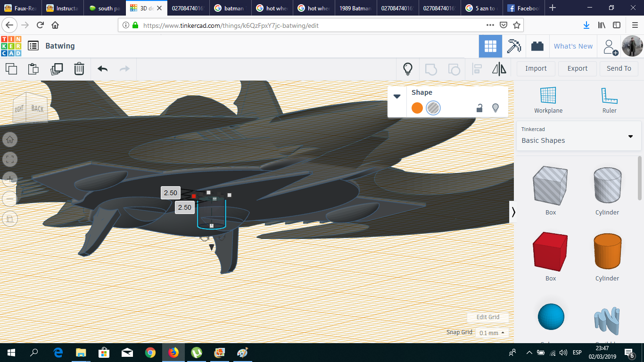
Task: Select the striped Hole swatch
Action: [x=433, y=108]
